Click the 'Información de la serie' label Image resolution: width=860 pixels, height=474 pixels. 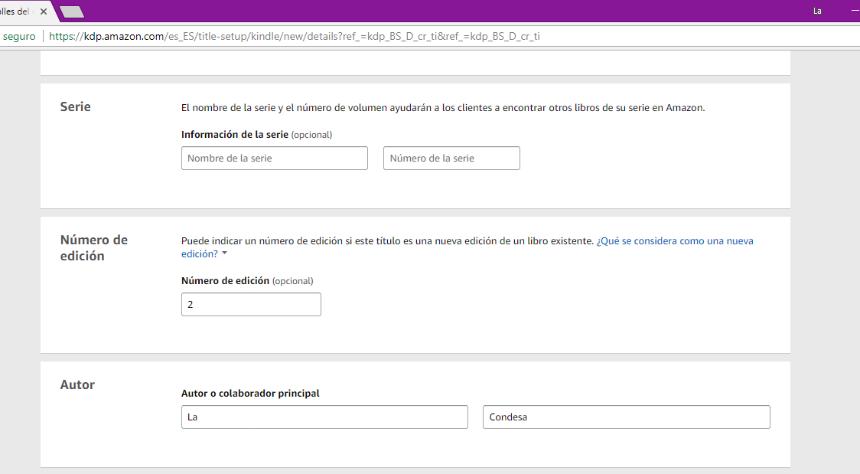click(x=235, y=134)
